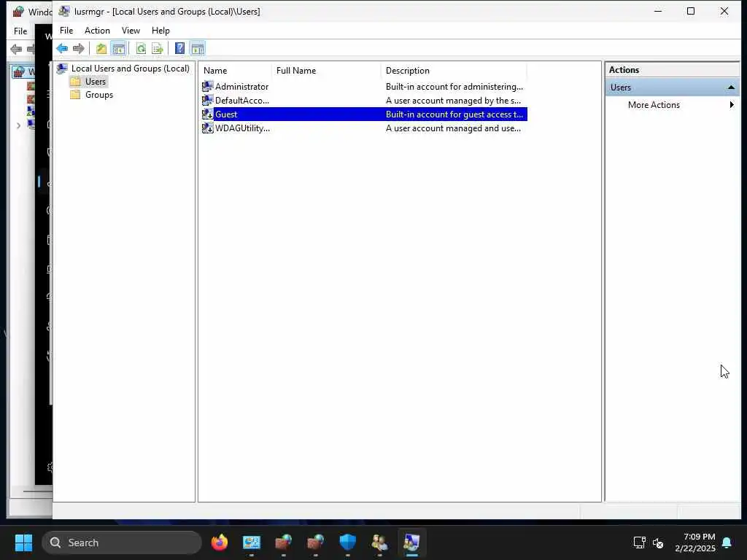Collapse the Users section in Actions pane
The width and height of the screenshot is (747, 560).
(731, 87)
